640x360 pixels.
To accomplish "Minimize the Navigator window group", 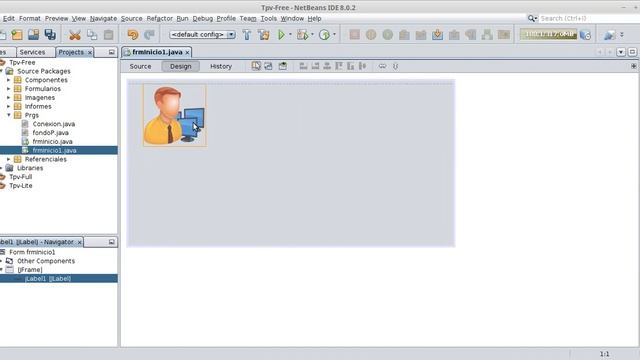I will click(x=111, y=242).
